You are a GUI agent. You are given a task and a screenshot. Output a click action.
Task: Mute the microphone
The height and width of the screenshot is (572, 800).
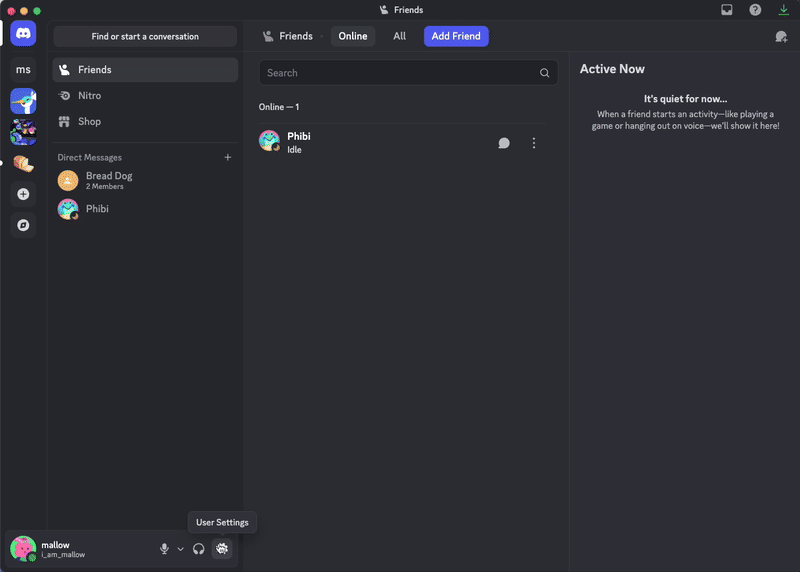pyautogui.click(x=164, y=548)
